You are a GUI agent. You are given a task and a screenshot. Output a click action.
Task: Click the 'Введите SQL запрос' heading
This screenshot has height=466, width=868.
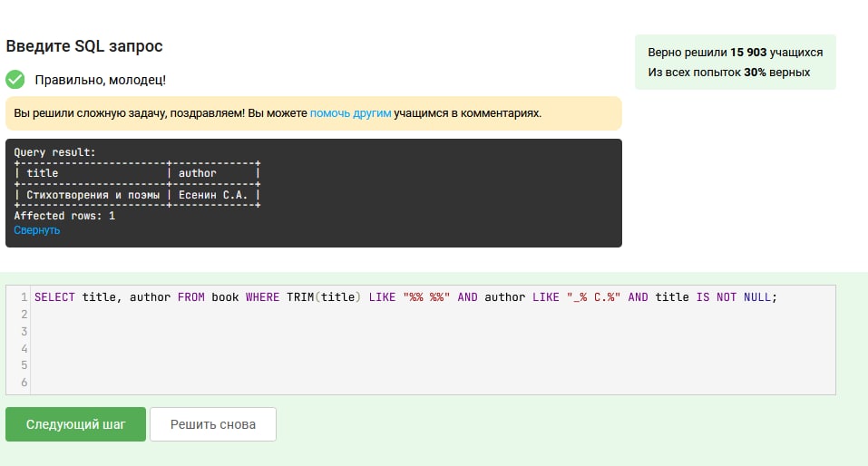84,46
